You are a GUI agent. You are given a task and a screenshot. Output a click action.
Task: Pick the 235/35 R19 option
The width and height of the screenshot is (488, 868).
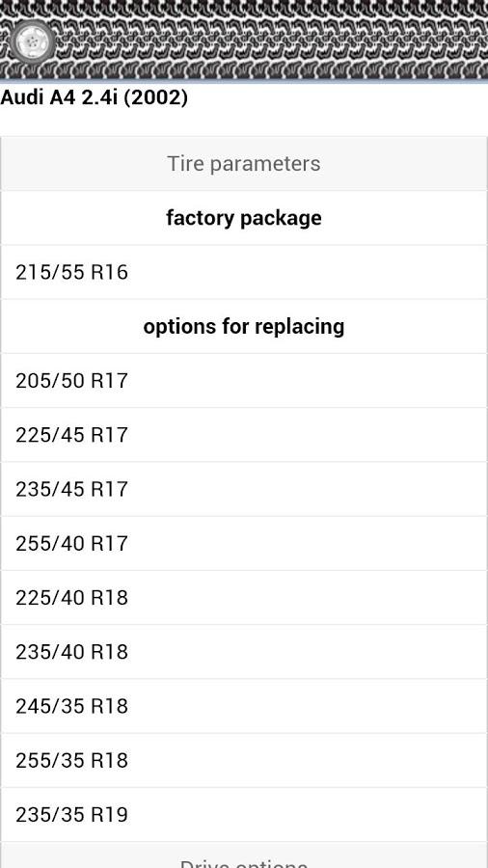pos(244,815)
